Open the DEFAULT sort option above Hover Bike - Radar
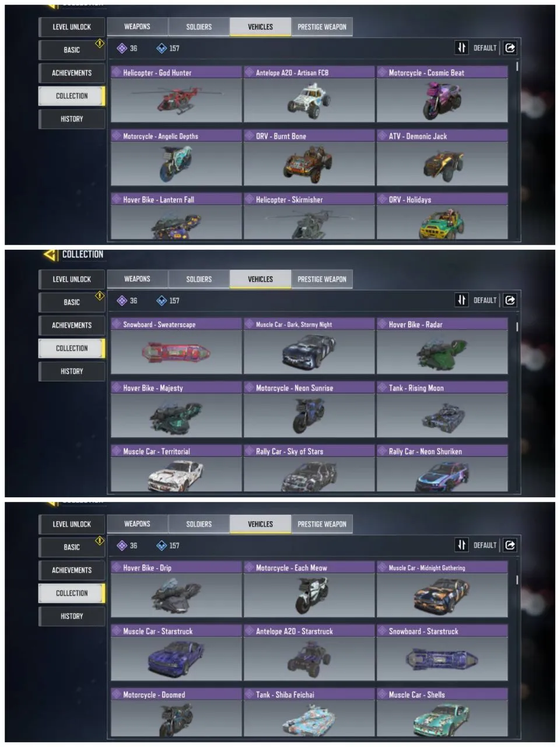The width and height of the screenshot is (560, 747). (x=485, y=301)
